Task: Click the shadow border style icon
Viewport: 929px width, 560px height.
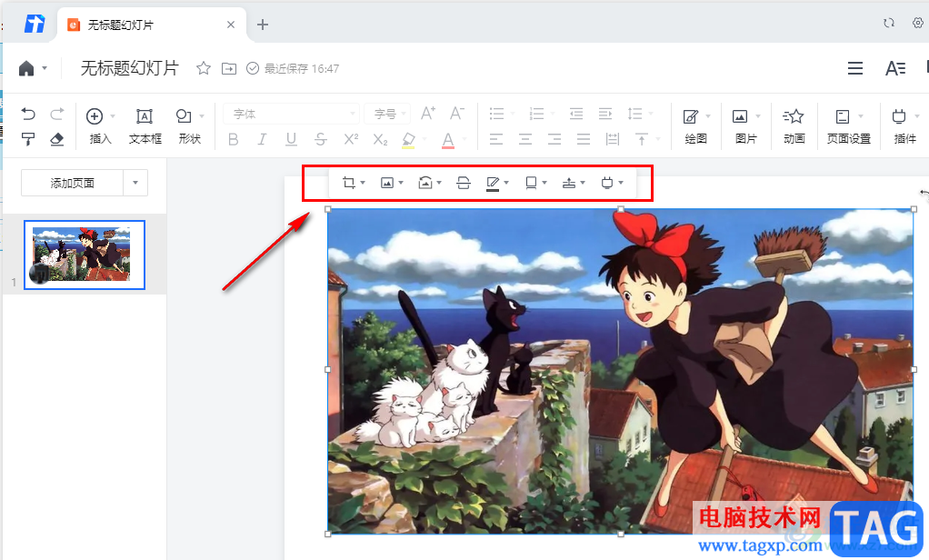Action: [x=531, y=183]
